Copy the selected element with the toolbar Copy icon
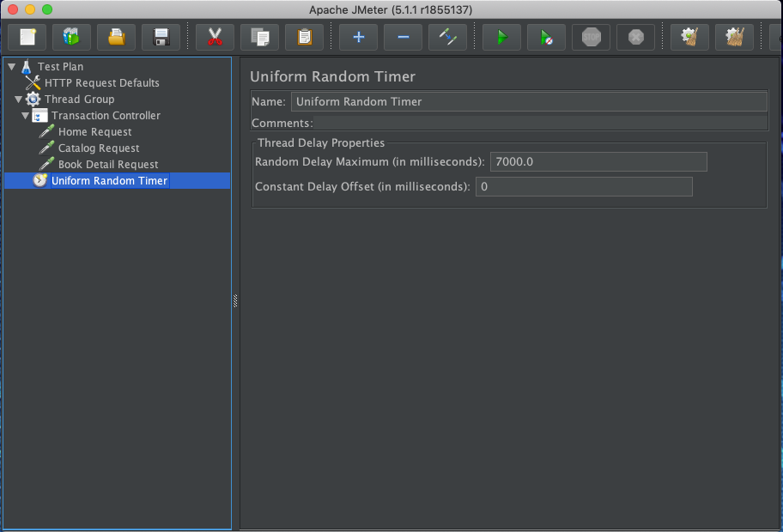 [259, 37]
